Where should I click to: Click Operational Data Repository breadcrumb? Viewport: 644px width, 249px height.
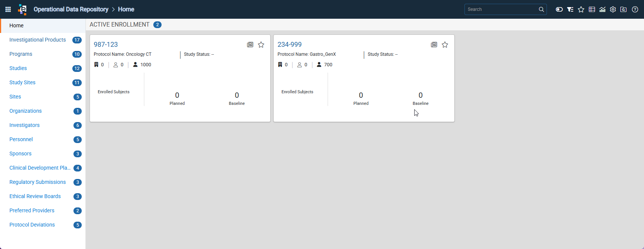[x=71, y=9]
